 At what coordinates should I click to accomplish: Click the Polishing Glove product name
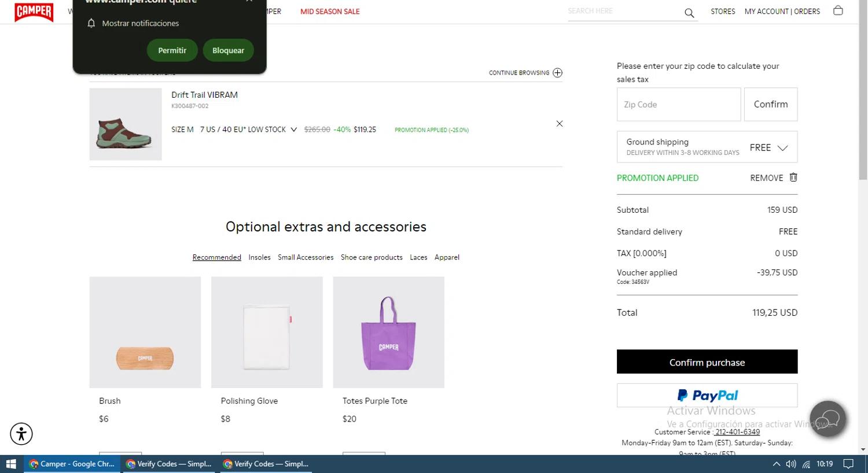point(249,401)
